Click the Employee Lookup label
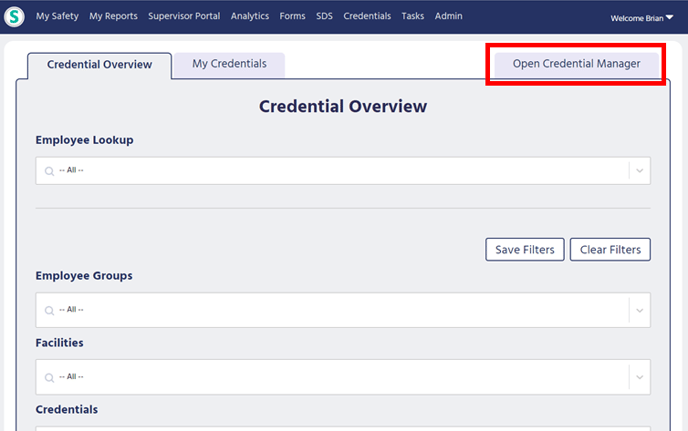 (84, 140)
